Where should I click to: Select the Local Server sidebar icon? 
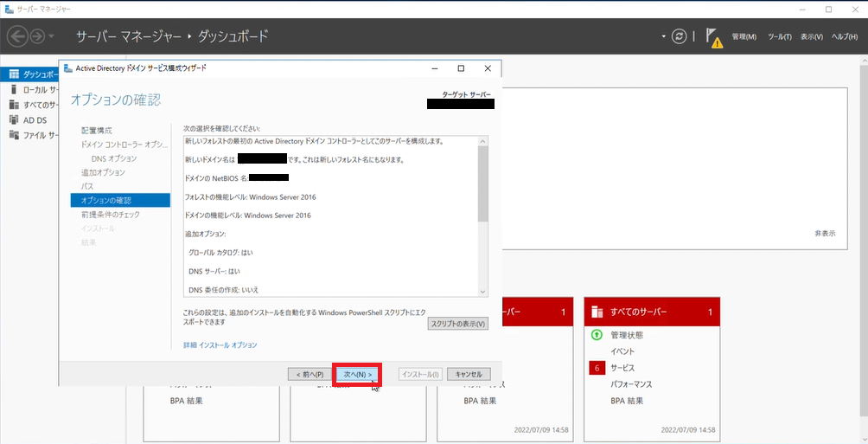point(14,89)
